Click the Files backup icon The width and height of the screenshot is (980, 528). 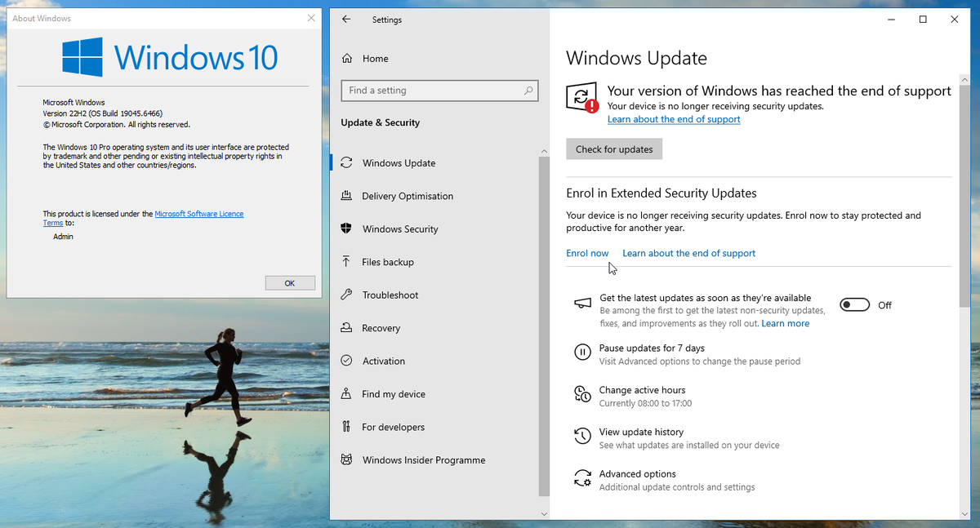click(x=346, y=261)
